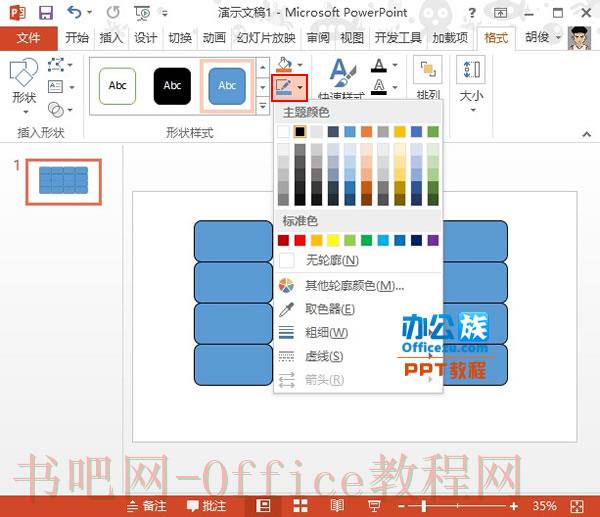Image resolution: width=600 pixels, height=517 pixels.
Task: Apply the white outlined Abc shape style
Action: pyautogui.click(x=117, y=86)
